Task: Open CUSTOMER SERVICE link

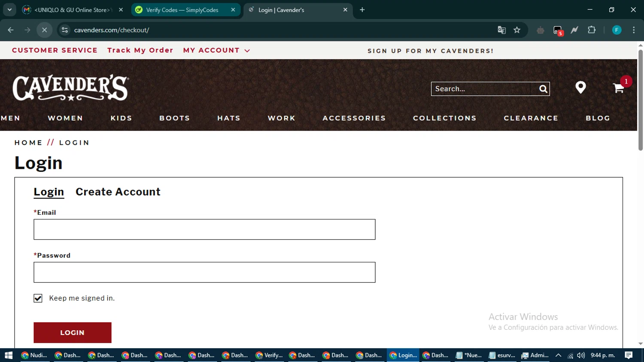Action: (x=55, y=50)
